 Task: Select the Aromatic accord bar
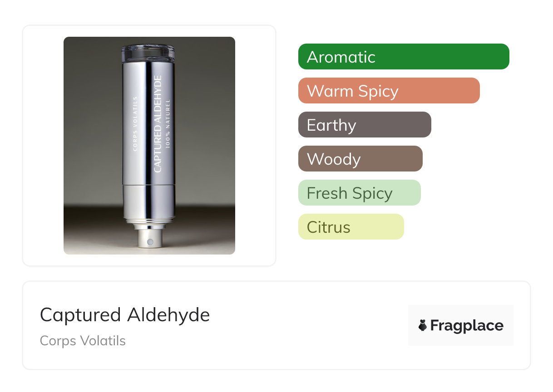click(403, 57)
